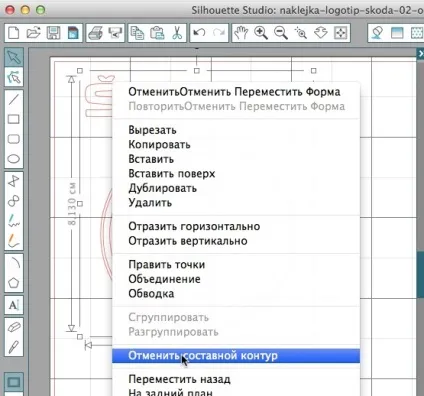The height and width of the screenshot is (396, 424).
Task: Choose the Edit Points tool
Action: 14,77
